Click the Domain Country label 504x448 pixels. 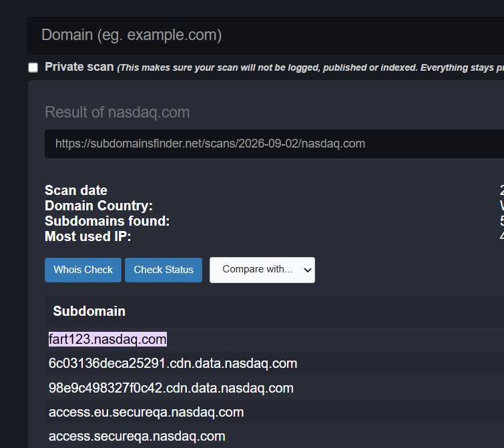tap(99, 206)
